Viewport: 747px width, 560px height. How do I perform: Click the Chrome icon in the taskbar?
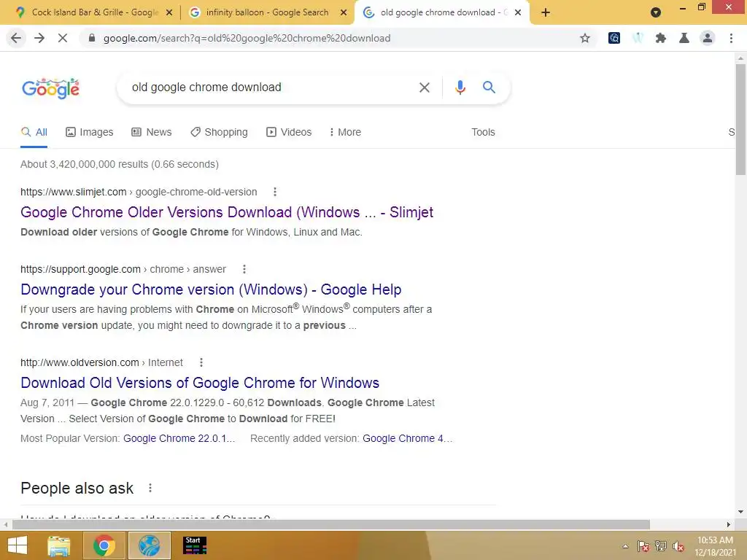click(x=104, y=545)
